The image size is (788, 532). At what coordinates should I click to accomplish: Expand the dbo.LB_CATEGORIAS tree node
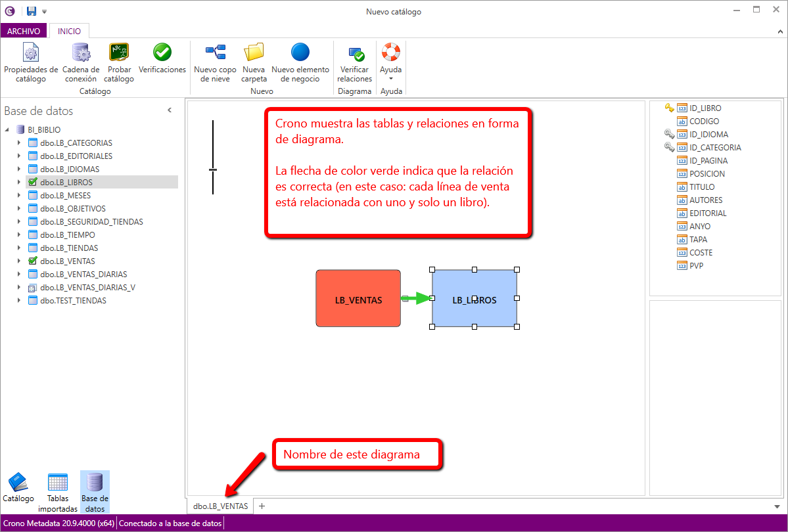coord(19,143)
